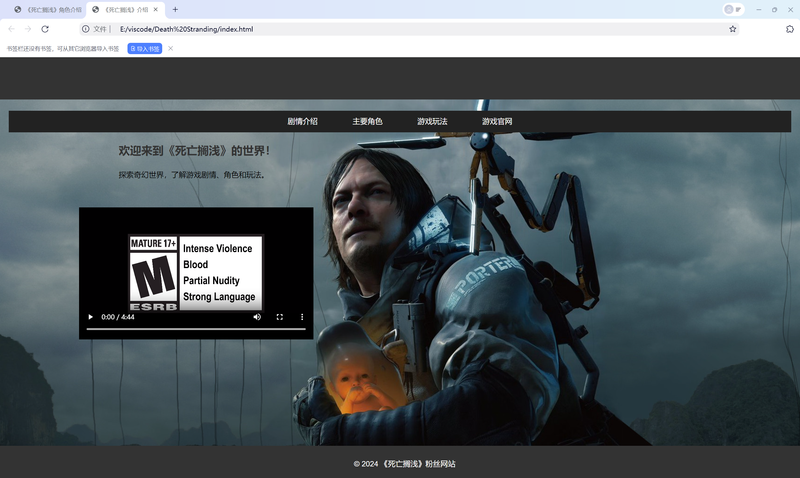Image resolution: width=800 pixels, height=478 pixels.
Task: Close the 《死亡搁浅》介绍 tab
Action: 156,9
